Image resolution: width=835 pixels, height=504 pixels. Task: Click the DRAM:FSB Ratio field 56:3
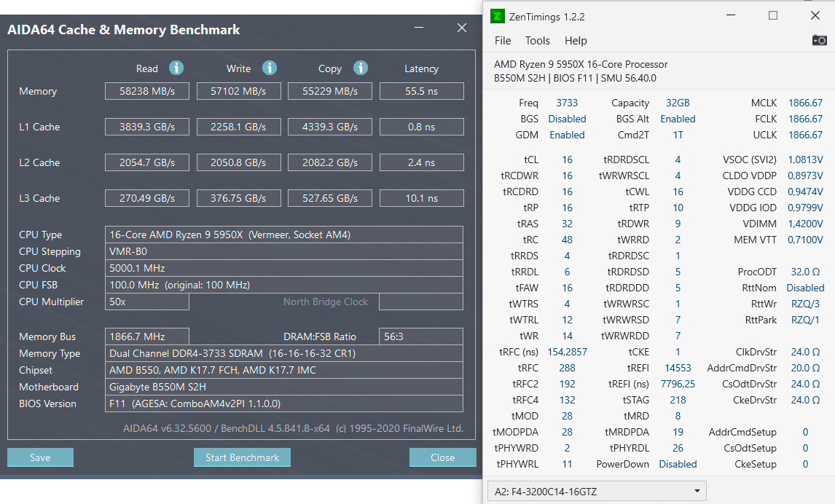[x=420, y=336]
